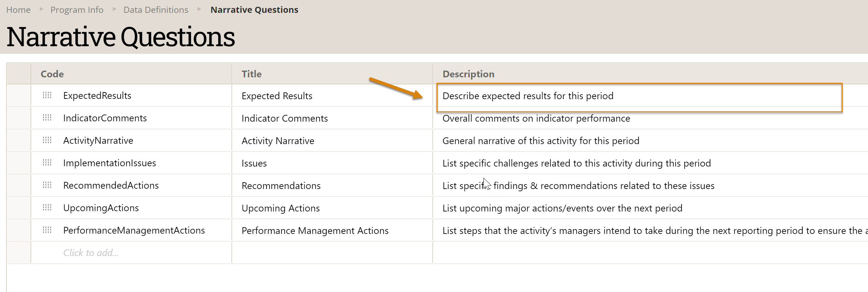This screenshot has height=292, width=868.
Task: Edit the 'Issues' title cell
Action: tap(254, 163)
